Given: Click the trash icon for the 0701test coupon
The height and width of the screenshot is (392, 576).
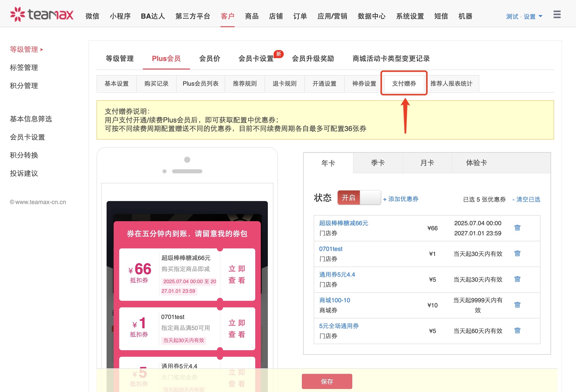Looking at the screenshot, I should 517,253.
